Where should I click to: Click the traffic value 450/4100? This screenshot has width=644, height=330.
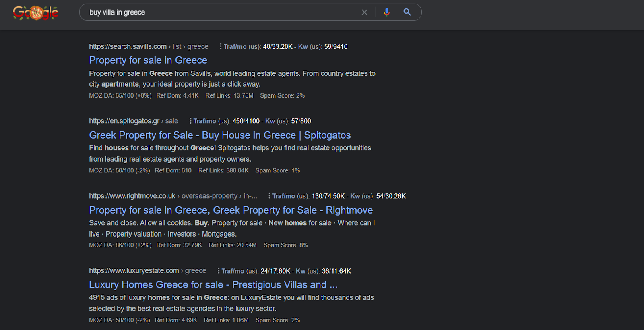click(x=246, y=121)
